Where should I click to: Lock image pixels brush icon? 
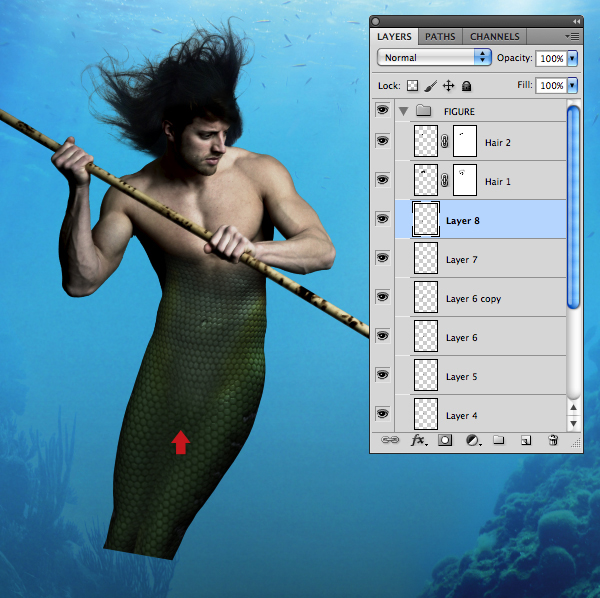click(430, 86)
